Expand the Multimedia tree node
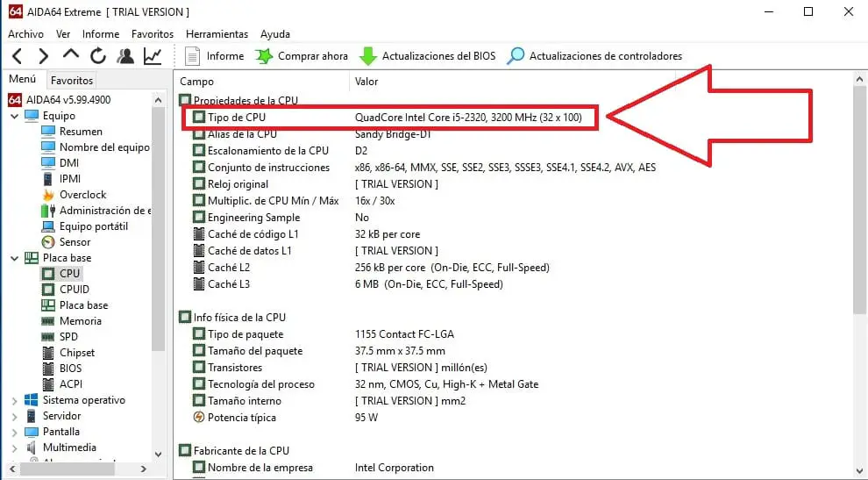The width and height of the screenshot is (868, 480). pos(15,448)
